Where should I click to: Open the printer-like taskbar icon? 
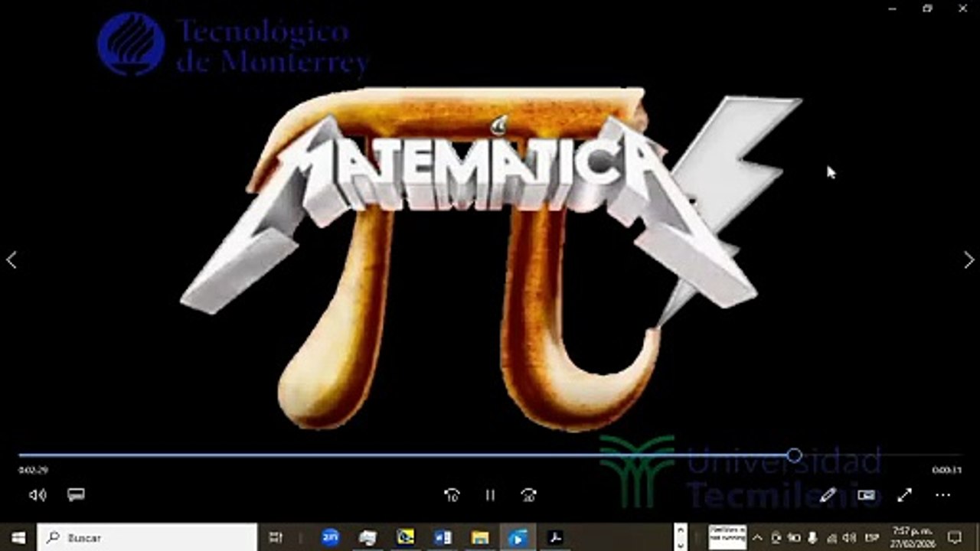[368, 538]
